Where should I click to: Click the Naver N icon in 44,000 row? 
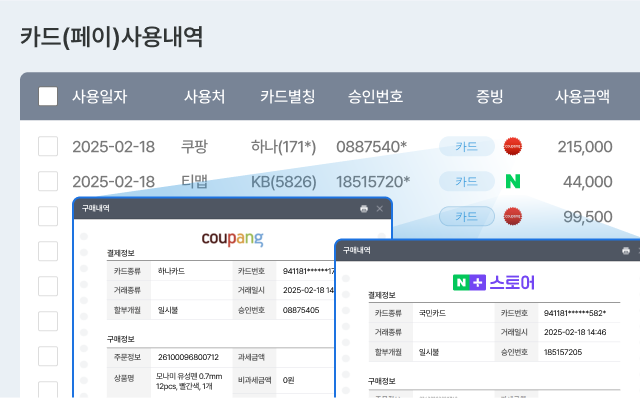(x=513, y=181)
